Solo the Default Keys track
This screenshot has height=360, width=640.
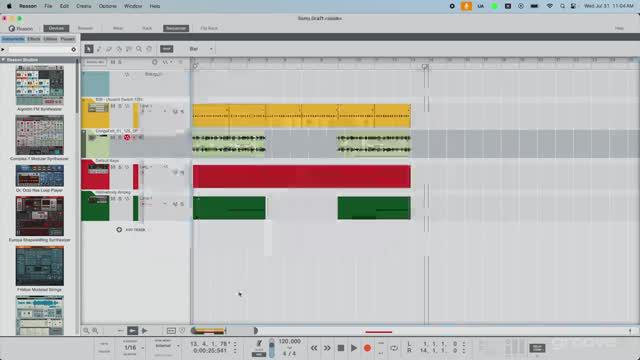(120, 167)
